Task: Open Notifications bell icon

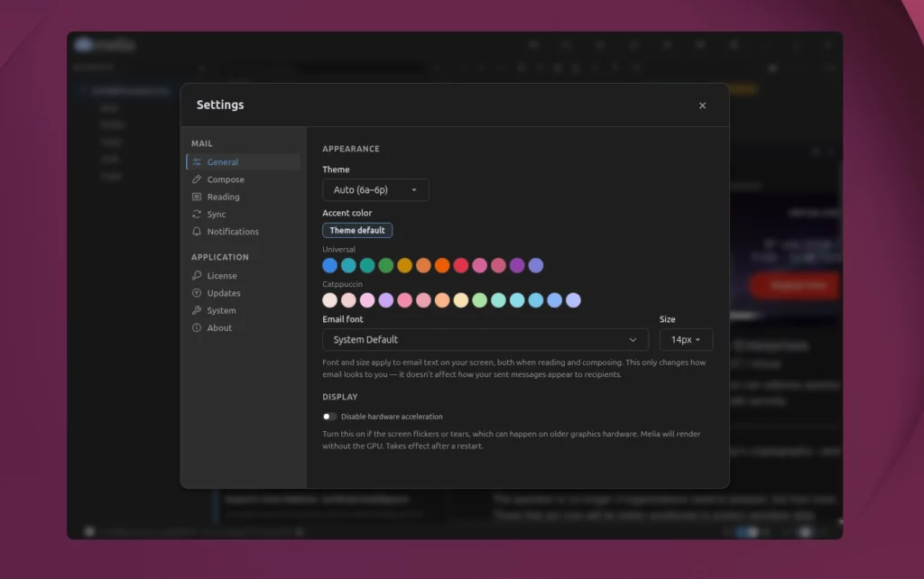Action: pos(197,232)
